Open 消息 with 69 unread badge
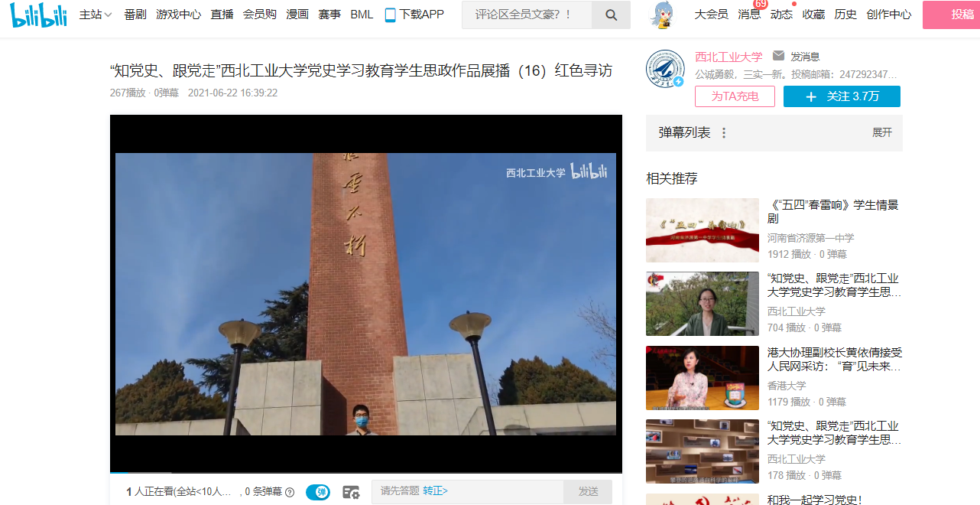Viewport: 980px width, 505px height. (x=749, y=15)
